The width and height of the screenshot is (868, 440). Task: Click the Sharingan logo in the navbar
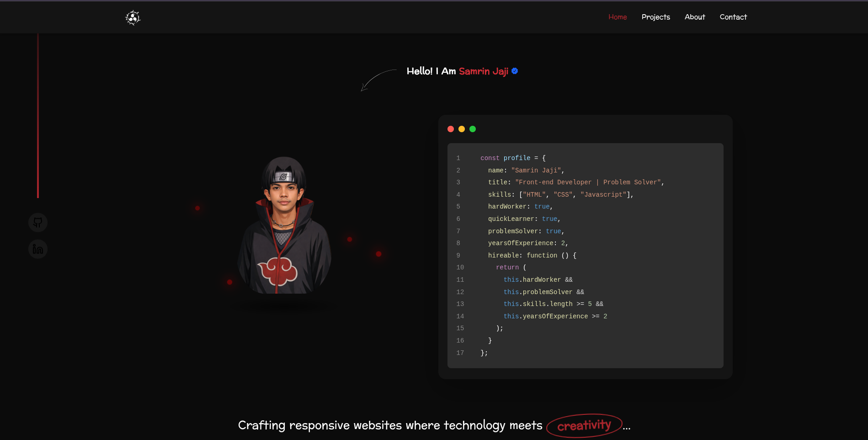(132, 17)
